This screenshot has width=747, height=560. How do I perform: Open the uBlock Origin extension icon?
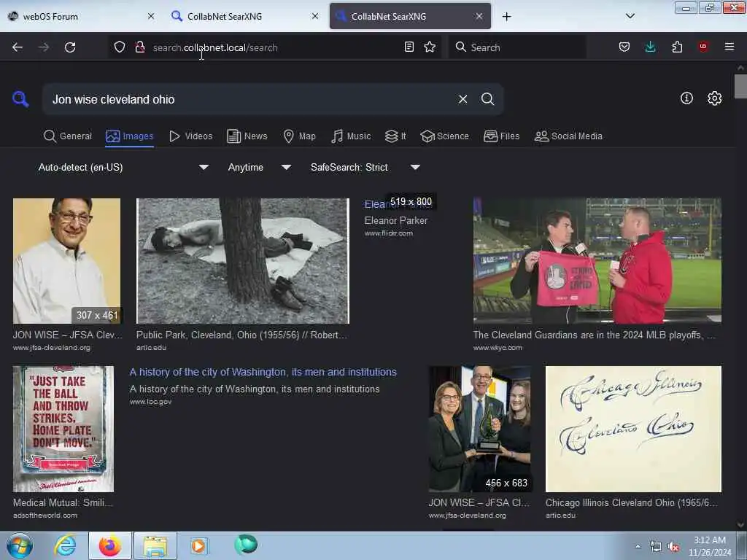click(703, 47)
